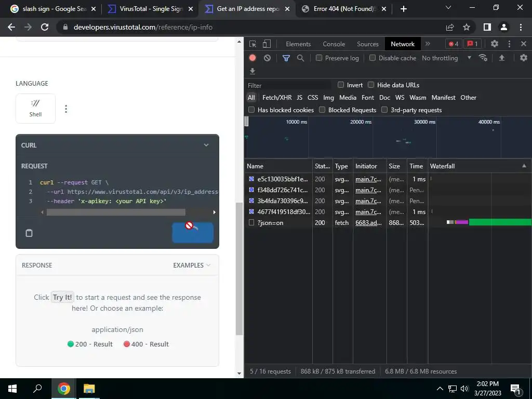Check the Invert filter checkbox
Image resolution: width=532 pixels, height=399 pixels.
(341, 85)
